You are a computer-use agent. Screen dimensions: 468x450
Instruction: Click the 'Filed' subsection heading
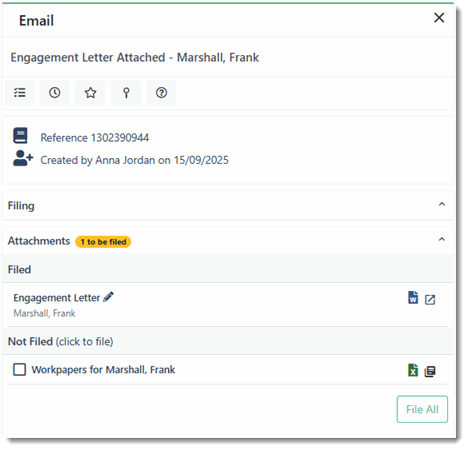(19, 269)
